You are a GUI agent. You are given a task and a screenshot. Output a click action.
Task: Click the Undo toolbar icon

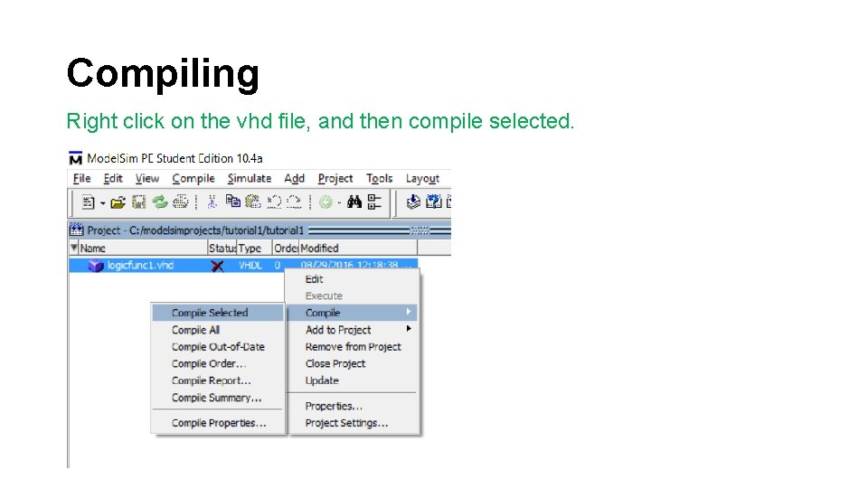point(274,202)
